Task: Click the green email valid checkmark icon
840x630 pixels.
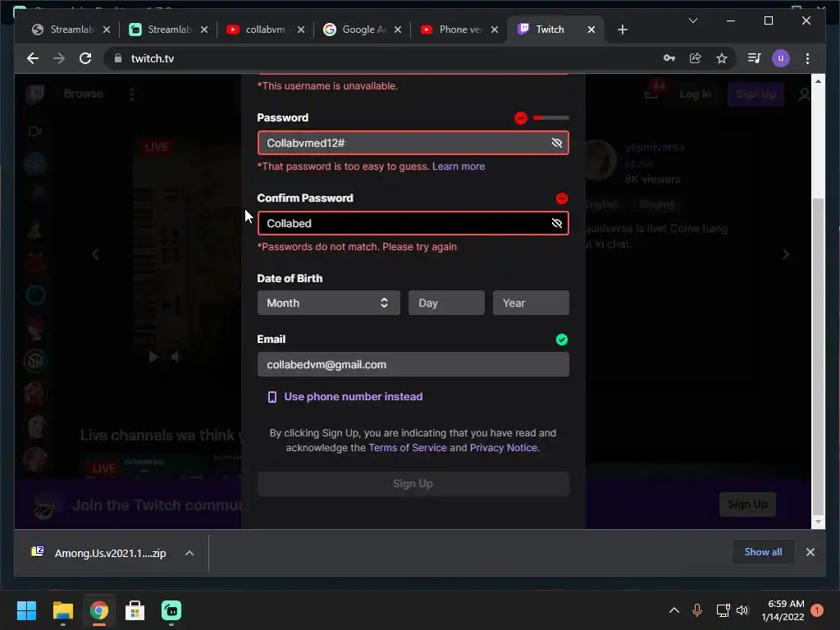Action: pyautogui.click(x=561, y=340)
